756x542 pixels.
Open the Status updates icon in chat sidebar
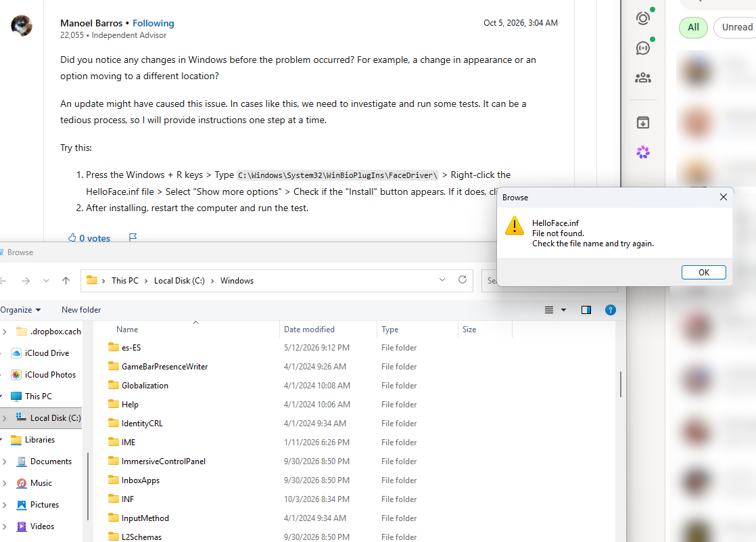pyautogui.click(x=643, y=18)
